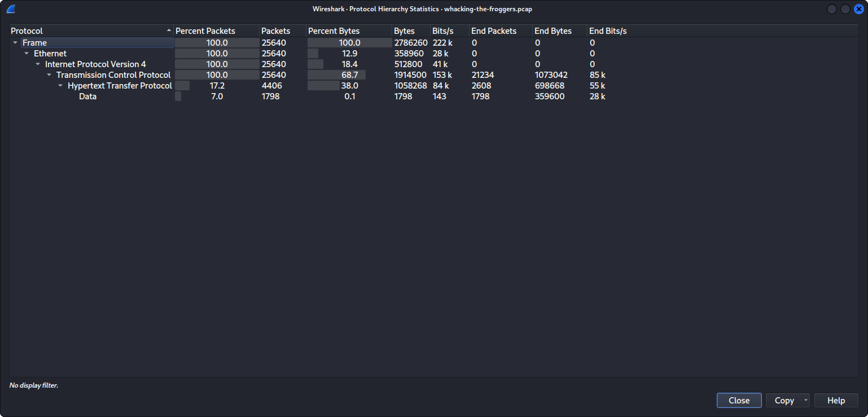Click the 4406 packets value for HTTP
The image size is (868, 417).
click(271, 86)
